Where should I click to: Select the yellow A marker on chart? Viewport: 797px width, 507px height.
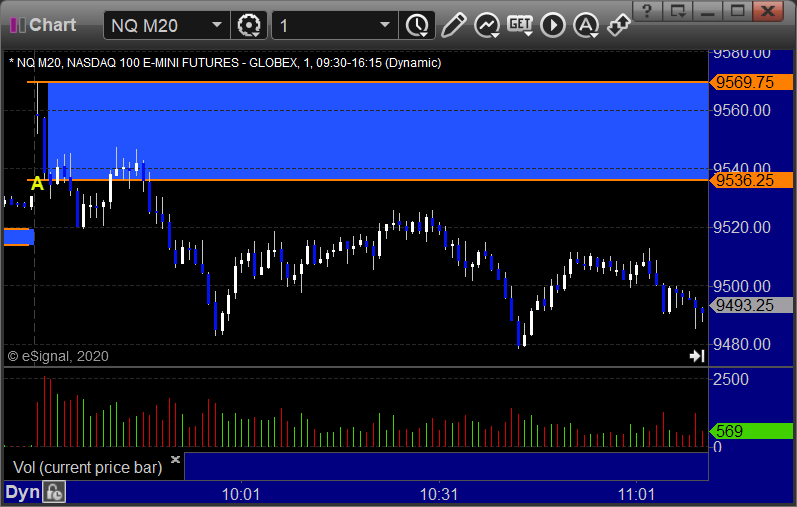click(x=37, y=183)
